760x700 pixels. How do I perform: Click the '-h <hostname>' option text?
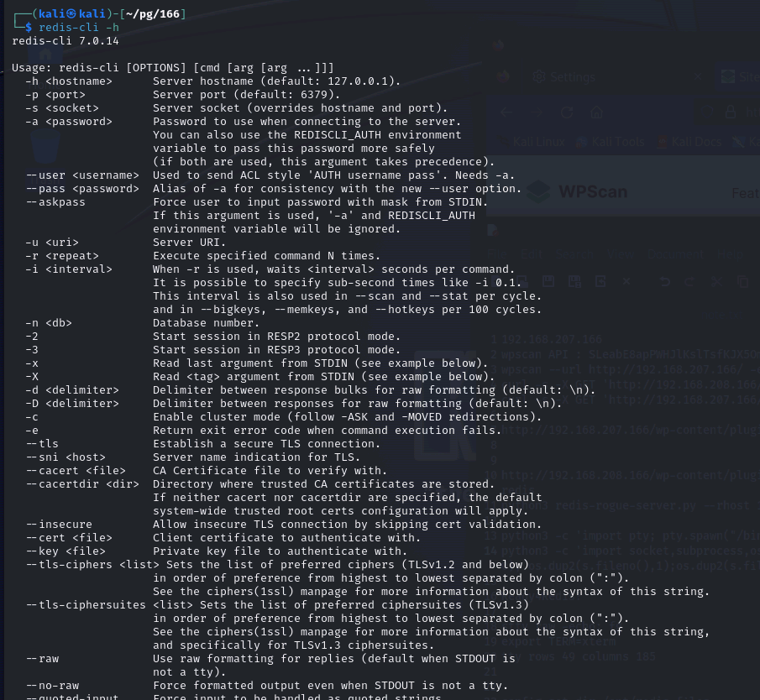[x=69, y=81]
